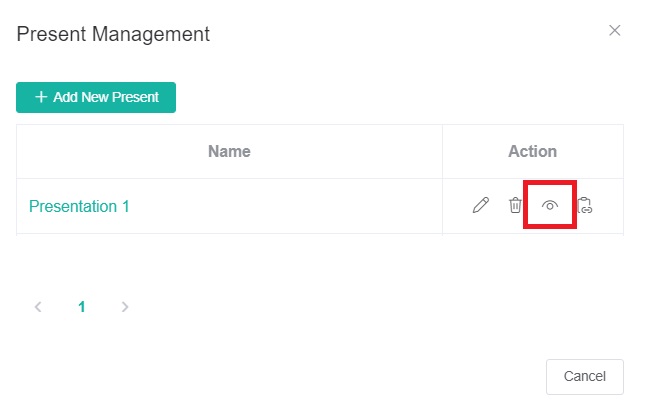Delete Presentation 1 using the trash icon
Viewport: 646px width, 414px height.
pyautogui.click(x=515, y=205)
